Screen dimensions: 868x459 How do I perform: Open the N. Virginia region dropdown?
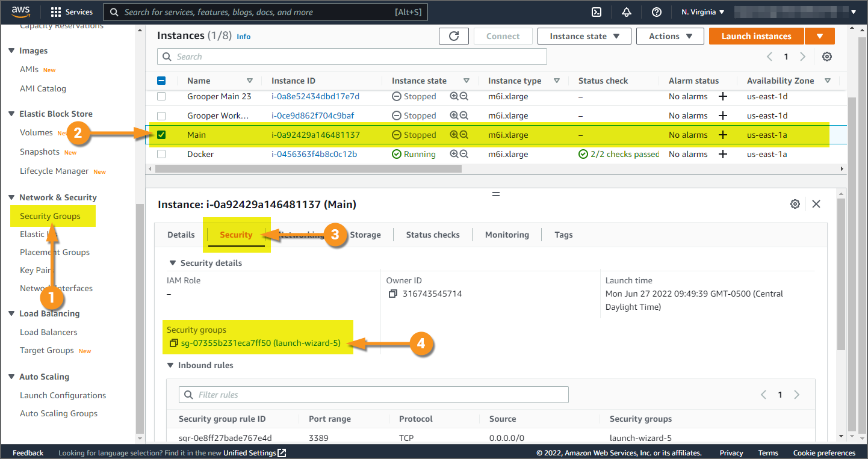click(x=703, y=12)
